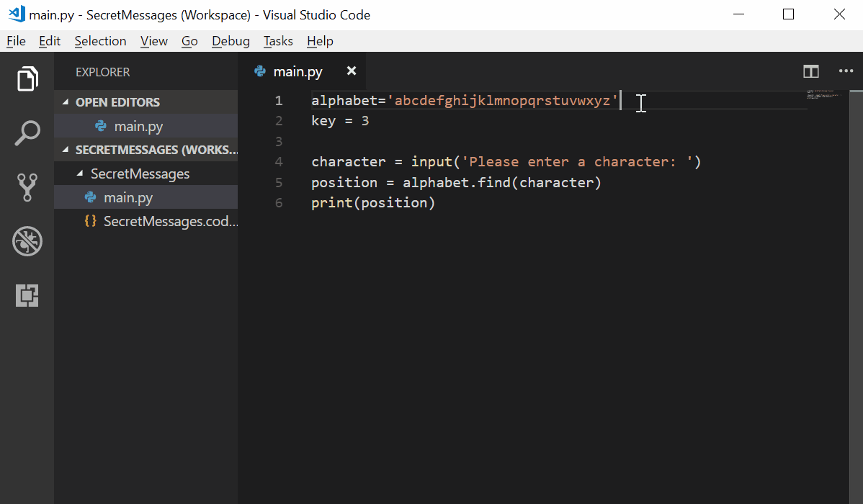Click line number 4 in gutter

tap(279, 162)
